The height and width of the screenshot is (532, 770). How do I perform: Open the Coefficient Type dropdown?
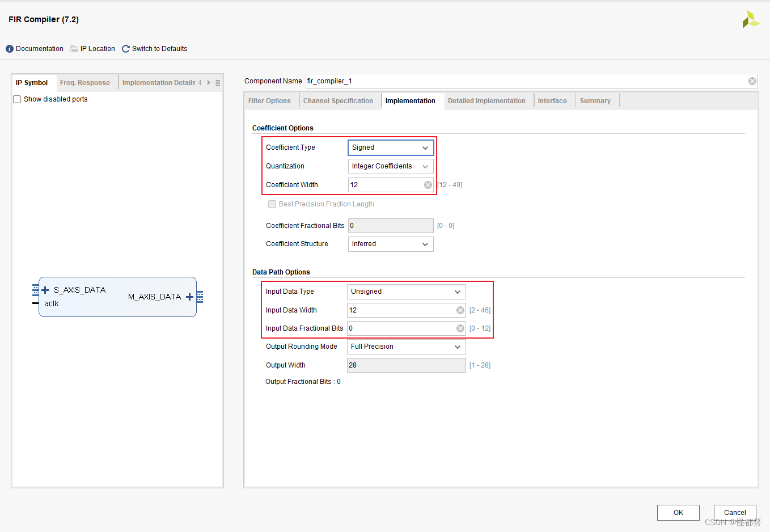(x=391, y=147)
